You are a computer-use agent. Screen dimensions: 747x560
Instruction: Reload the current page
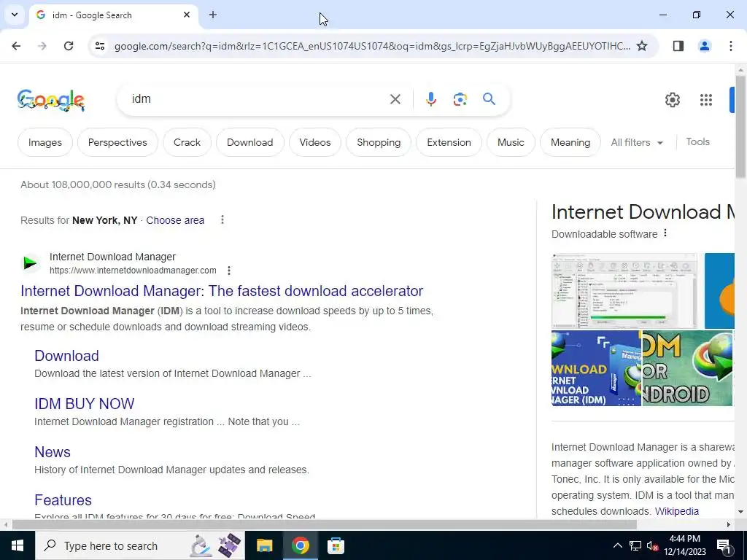coord(69,46)
